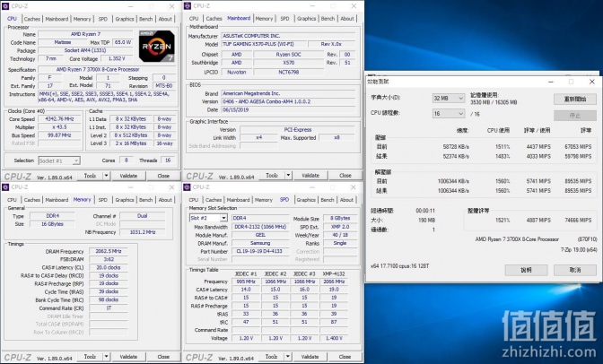Click the Tools button in the Memory timings window
Viewport: 603px width, 364px height.
pyautogui.click(x=90, y=357)
